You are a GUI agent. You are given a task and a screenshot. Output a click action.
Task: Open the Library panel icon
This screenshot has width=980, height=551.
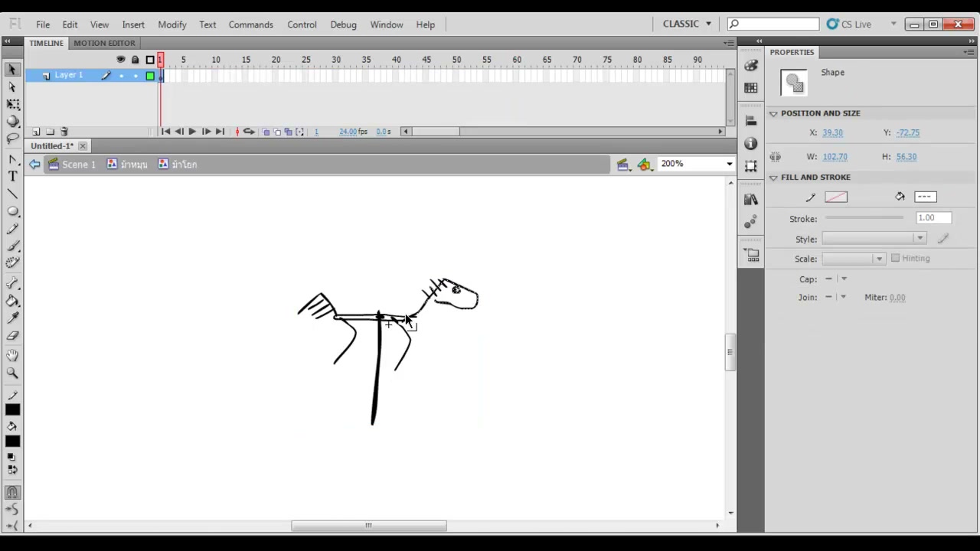click(x=750, y=200)
